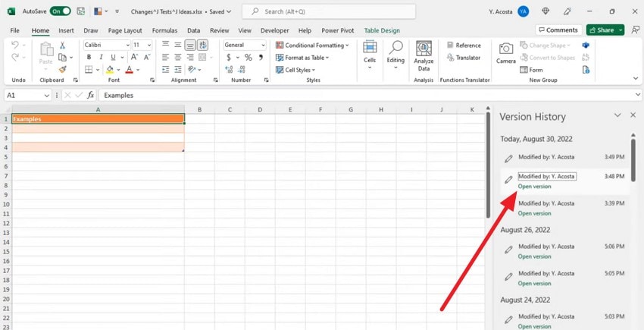Click Center alignment icon

pyautogui.click(x=178, y=57)
